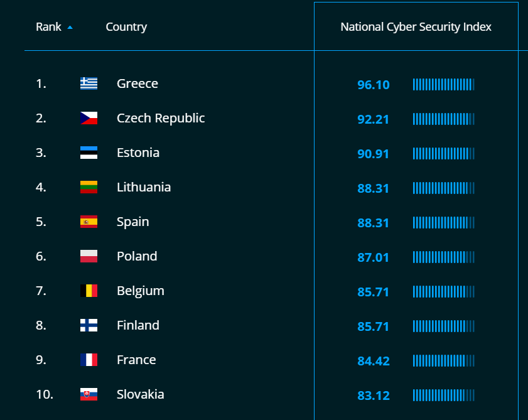Click the Czech Republic flag icon

pyautogui.click(x=89, y=118)
